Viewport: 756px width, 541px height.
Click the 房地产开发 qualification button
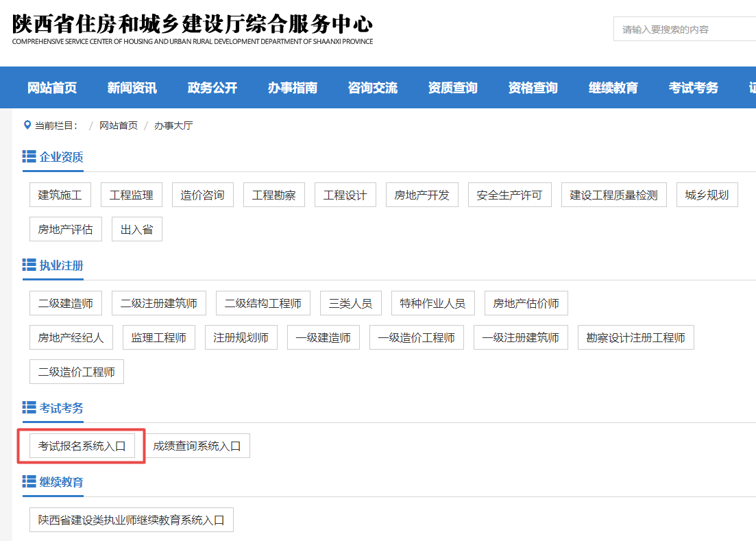click(422, 195)
